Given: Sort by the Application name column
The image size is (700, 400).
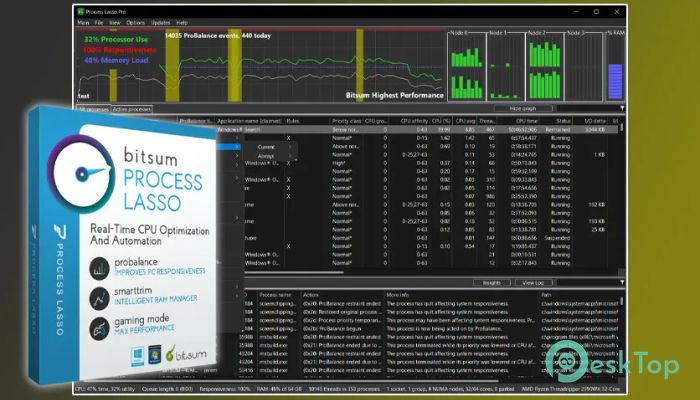Looking at the screenshot, I should click(249, 121).
